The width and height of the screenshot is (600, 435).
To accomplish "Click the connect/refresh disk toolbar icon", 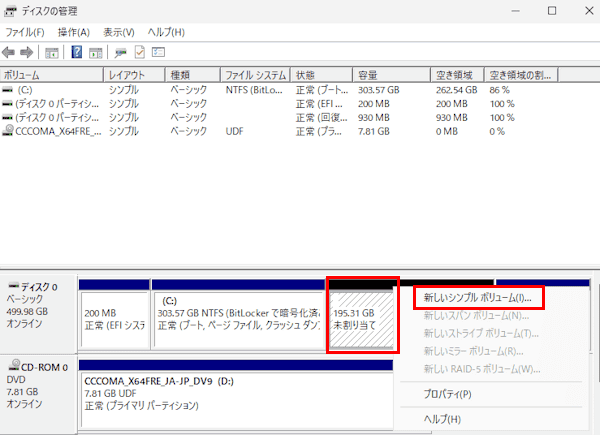I will [x=121, y=52].
